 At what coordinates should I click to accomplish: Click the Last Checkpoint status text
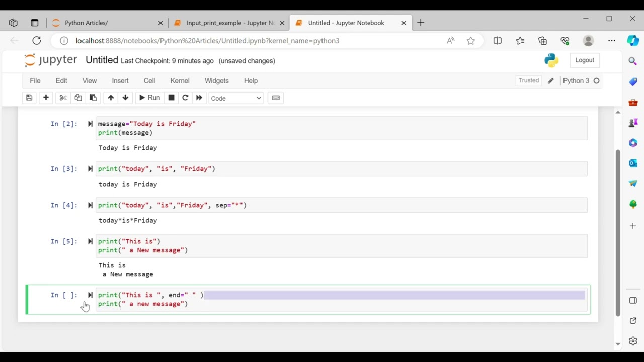[167, 61]
